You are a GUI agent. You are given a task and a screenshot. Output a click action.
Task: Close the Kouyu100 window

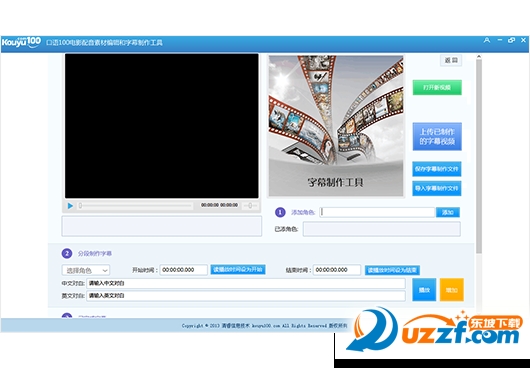(x=524, y=40)
